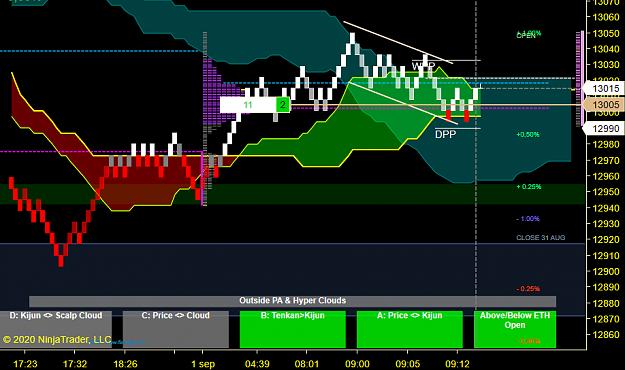Click the 12860 price axis label

coord(606,335)
